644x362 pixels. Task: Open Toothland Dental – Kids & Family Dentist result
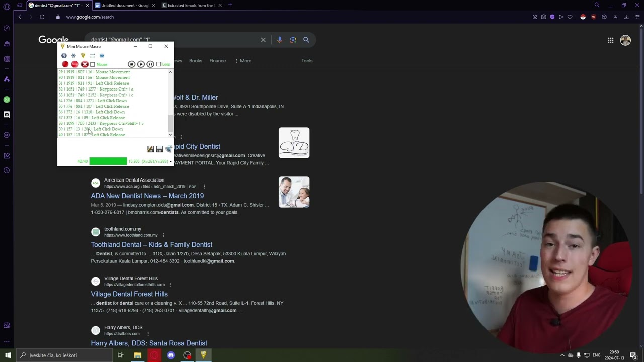[x=151, y=245]
